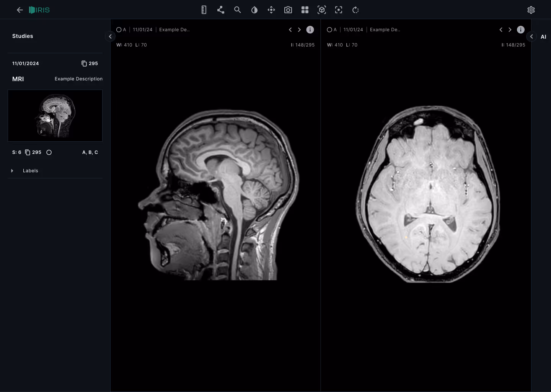This screenshot has height=392, width=551.
Task: Enable the 3D cube view tool
Action: [322, 10]
